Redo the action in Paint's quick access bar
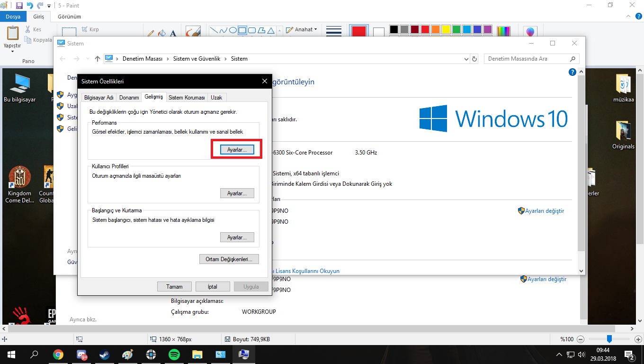This screenshot has width=644, height=364. point(40,6)
